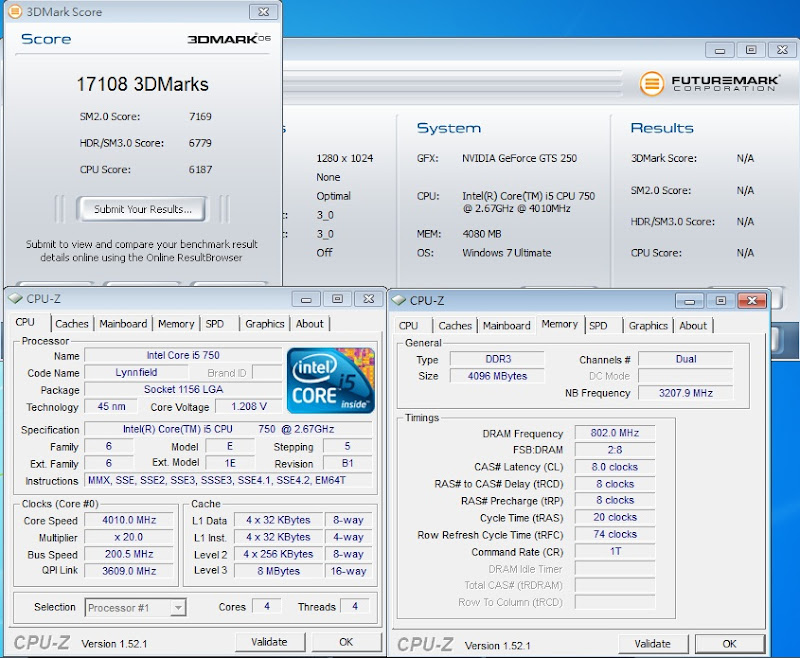Click the Package field Socket 1156 LGA

coord(183,390)
